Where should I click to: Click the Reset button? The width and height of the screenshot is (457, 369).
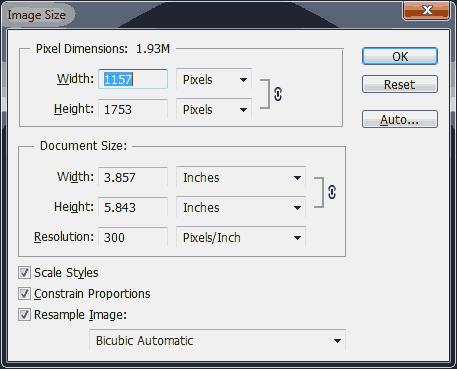[x=400, y=84]
